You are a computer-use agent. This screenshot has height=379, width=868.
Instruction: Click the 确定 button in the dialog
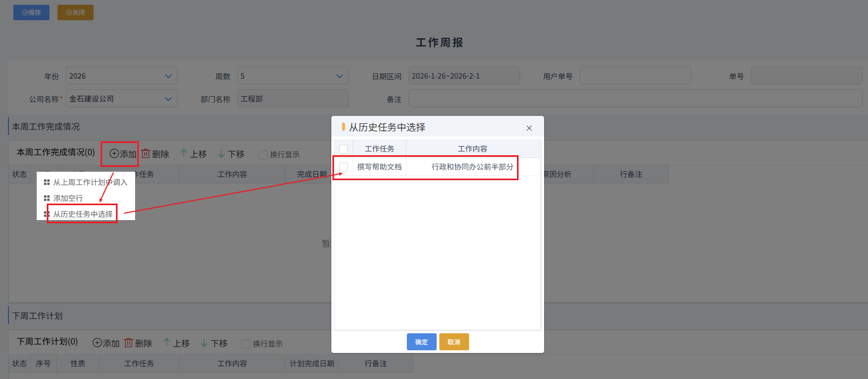click(421, 342)
